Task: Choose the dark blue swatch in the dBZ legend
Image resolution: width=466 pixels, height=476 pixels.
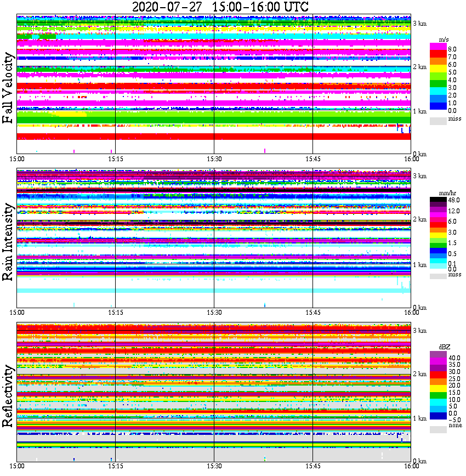Action: point(438,416)
